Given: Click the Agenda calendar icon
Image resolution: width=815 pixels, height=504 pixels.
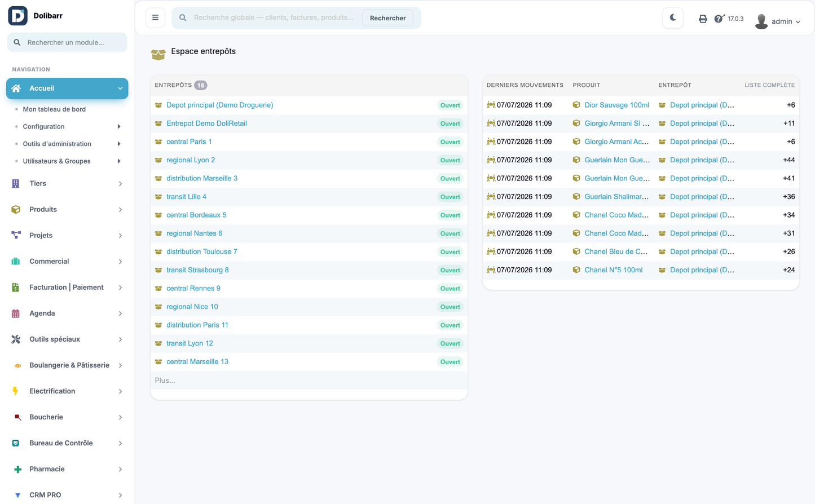Looking at the screenshot, I should pos(16,313).
